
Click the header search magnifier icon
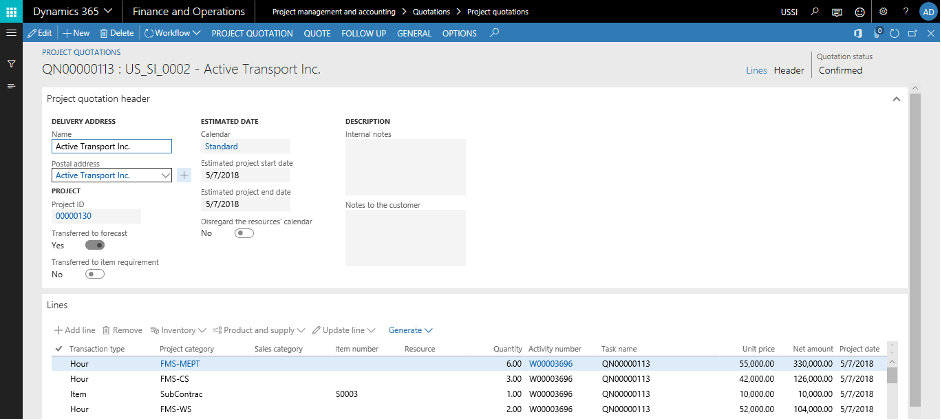pos(814,11)
